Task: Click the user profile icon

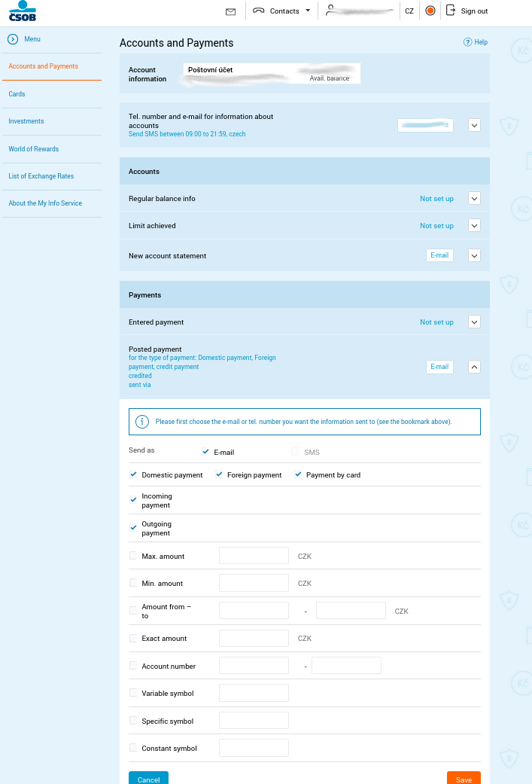Action: 331,10
